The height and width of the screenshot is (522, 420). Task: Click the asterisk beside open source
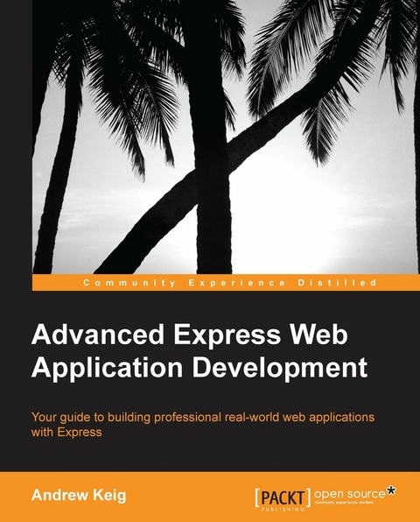(391, 490)
